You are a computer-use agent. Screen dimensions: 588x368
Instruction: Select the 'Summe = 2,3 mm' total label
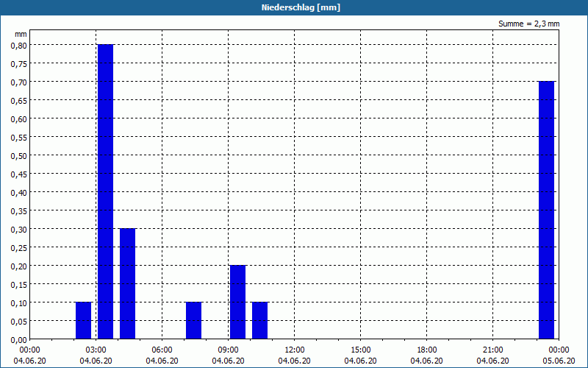[x=528, y=24]
